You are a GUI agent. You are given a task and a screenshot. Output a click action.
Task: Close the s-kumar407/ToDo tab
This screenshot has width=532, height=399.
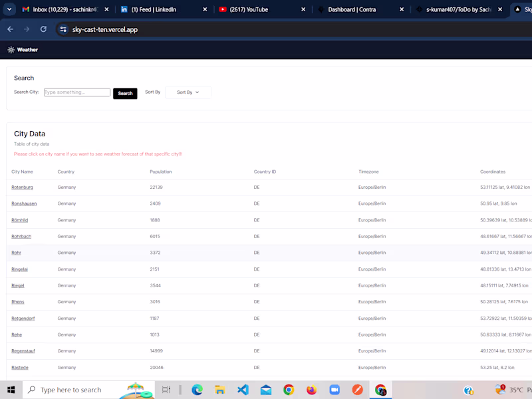[x=500, y=9]
